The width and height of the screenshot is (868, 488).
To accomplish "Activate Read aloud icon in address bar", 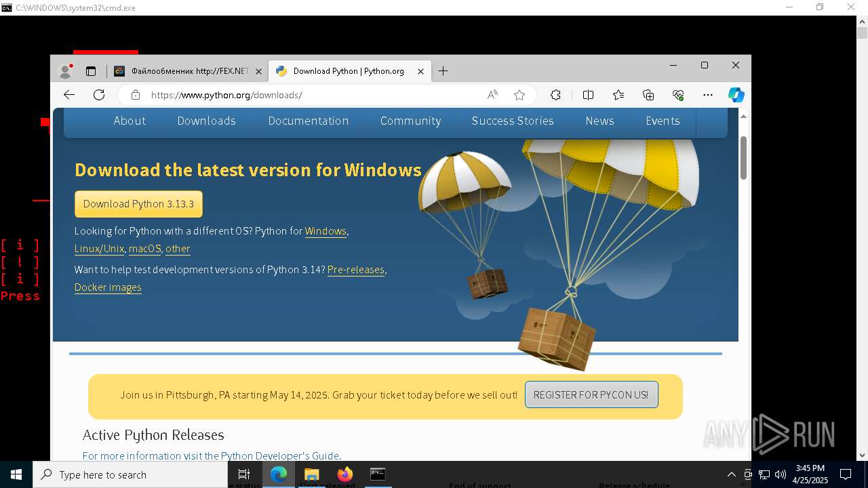I will pos(492,95).
